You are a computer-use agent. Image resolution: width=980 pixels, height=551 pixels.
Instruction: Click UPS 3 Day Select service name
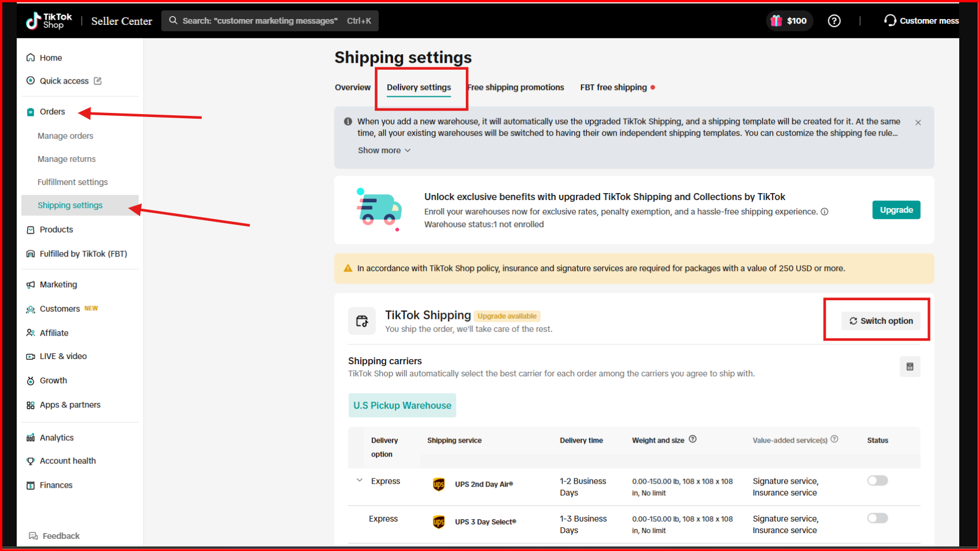coord(485,522)
